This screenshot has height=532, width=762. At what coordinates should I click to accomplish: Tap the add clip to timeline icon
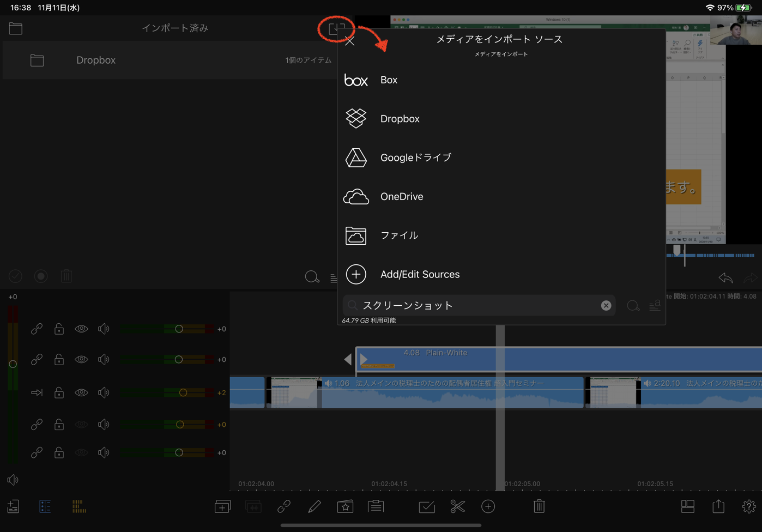pos(222,506)
